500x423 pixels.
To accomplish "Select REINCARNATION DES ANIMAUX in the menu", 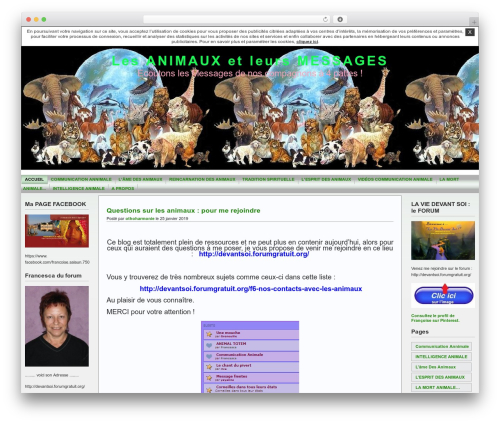I will pos(202,179).
